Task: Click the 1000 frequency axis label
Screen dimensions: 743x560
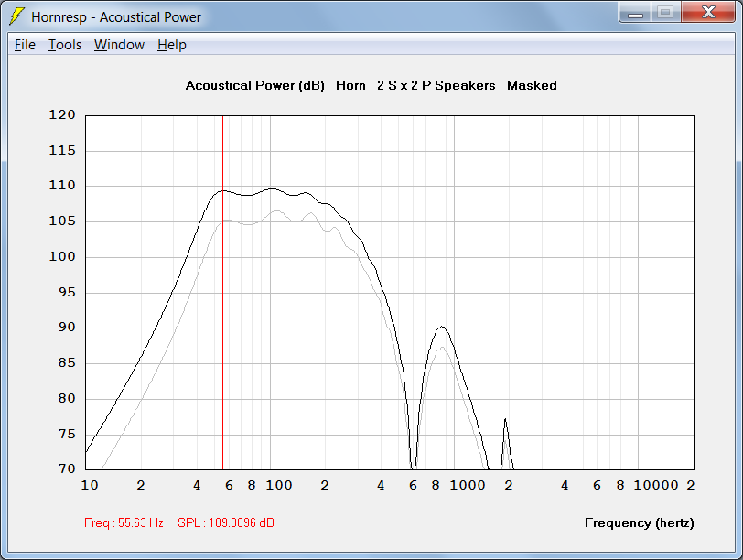Action: 468,485
